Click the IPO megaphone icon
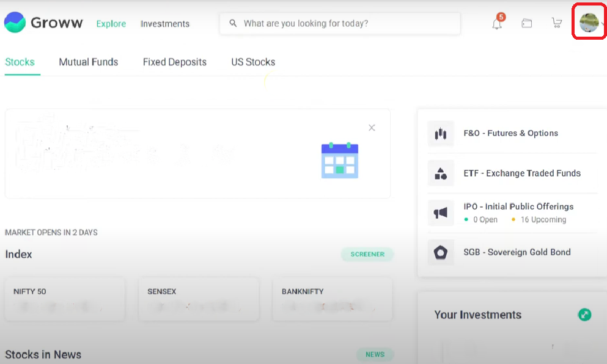 point(441,213)
